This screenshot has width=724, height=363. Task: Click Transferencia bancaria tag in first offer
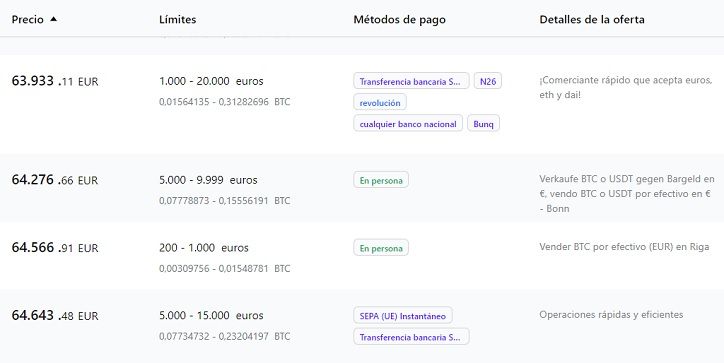coord(411,81)
